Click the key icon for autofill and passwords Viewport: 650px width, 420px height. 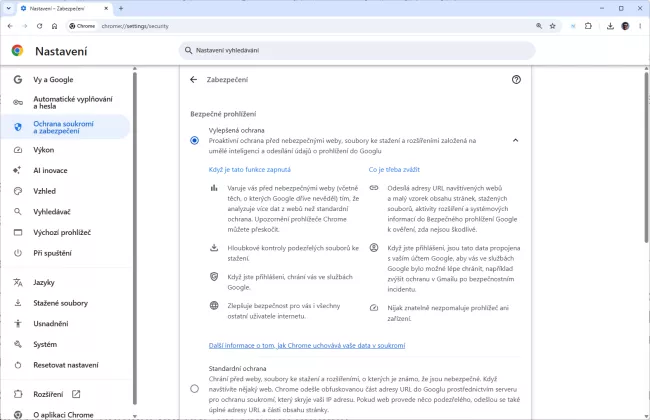18,102
